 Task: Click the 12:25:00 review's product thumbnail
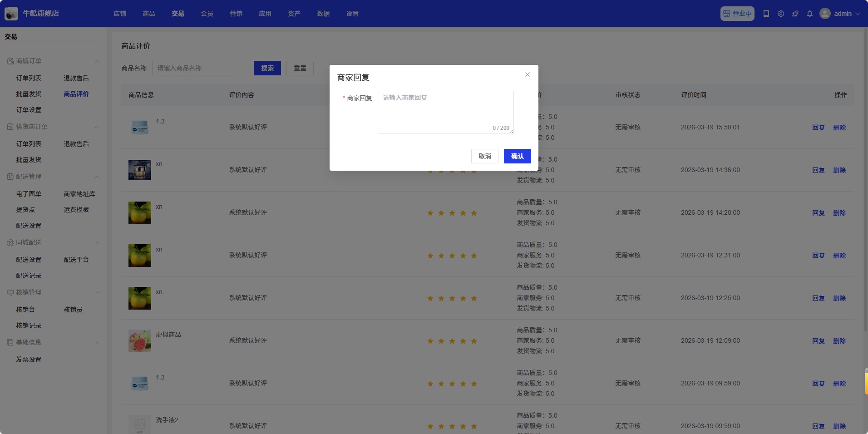click(140, 298)
